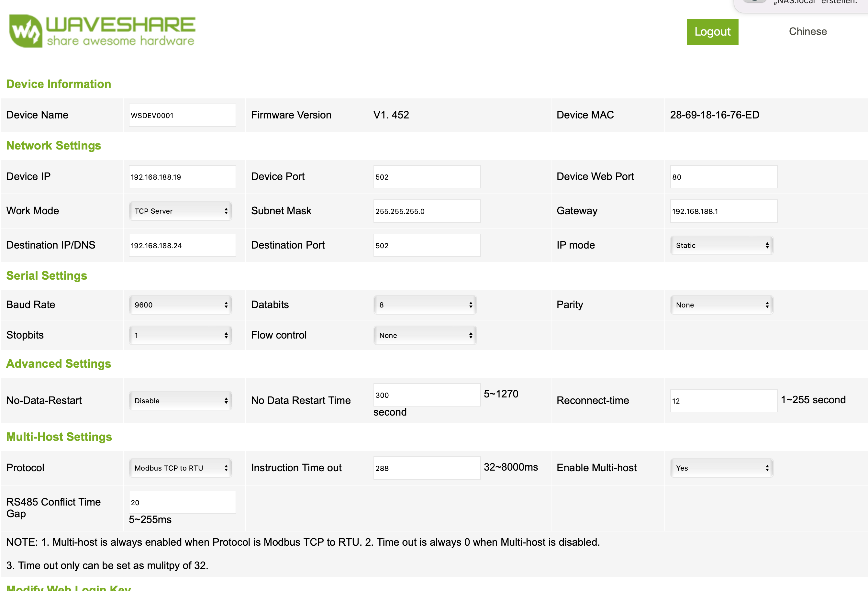Viewport: 868px width, 591px height.
Task: Open the Baud Rate 9600 selector
Action: [x=180, y=305]
